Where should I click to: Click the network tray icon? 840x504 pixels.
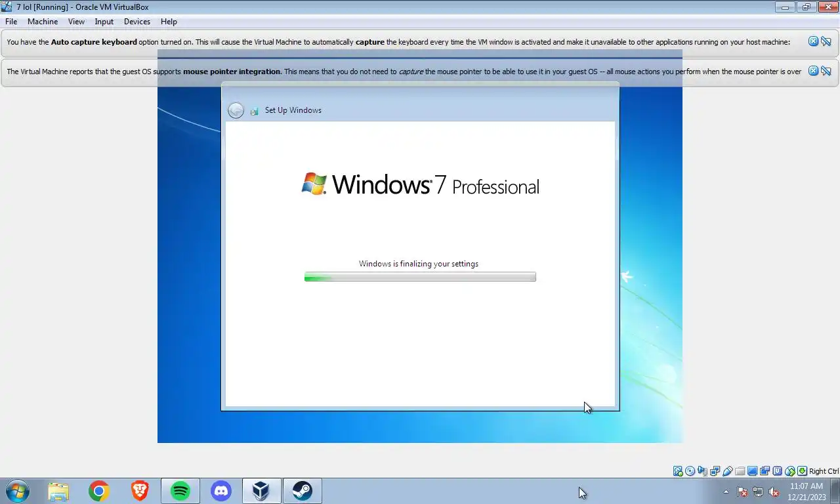(758, 492)
